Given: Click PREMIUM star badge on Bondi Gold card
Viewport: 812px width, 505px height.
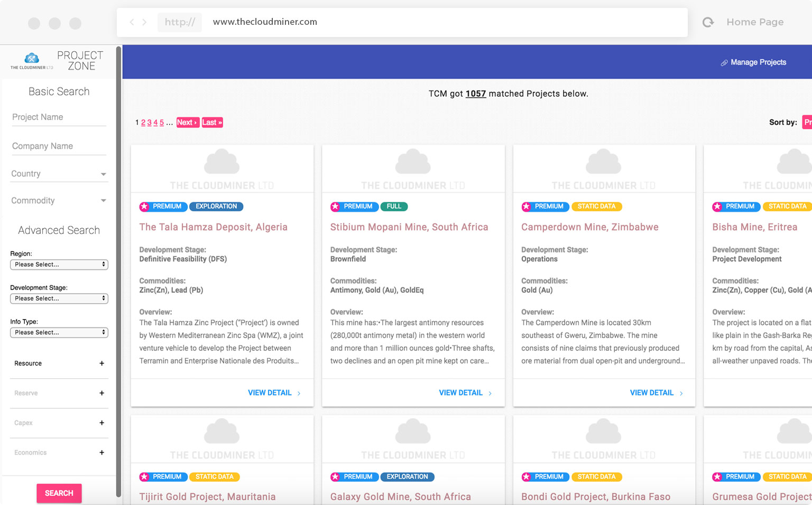Looking at the screenshot, I should tap(545, 477).
